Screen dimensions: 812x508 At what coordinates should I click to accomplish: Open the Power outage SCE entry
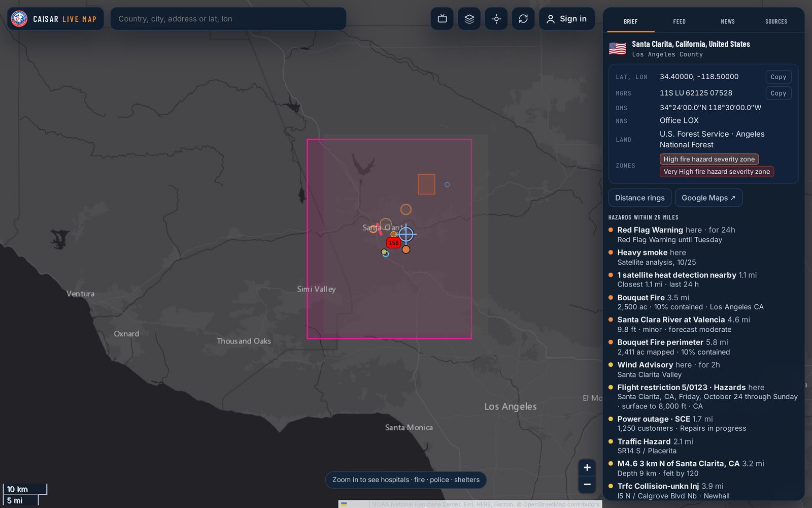click(x=704, y=423)
